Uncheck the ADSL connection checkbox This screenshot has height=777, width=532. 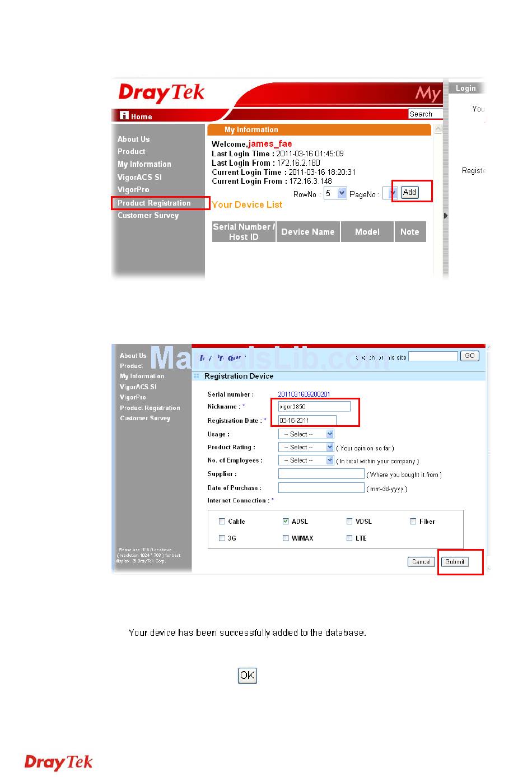[x=286, y=522]
